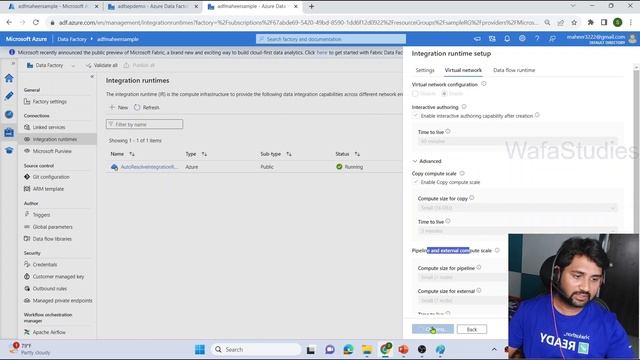Screen dimensions: 640x360
Task: Open File Explorer from the taskbar
Action: pyautogui.click(x=367, y=349)
